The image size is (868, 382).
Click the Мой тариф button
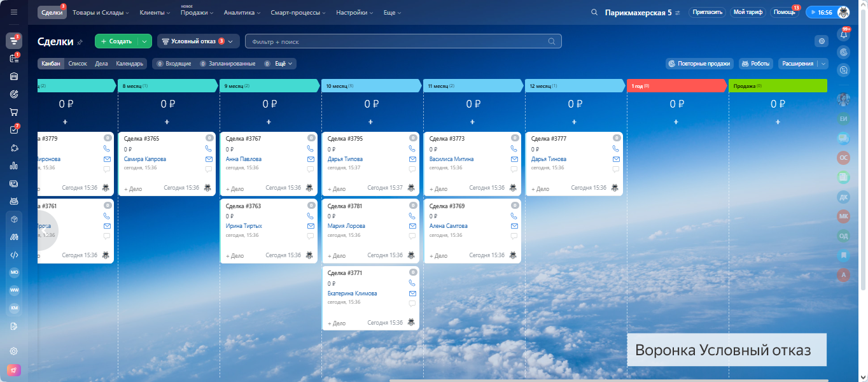[x=748, y=12]
